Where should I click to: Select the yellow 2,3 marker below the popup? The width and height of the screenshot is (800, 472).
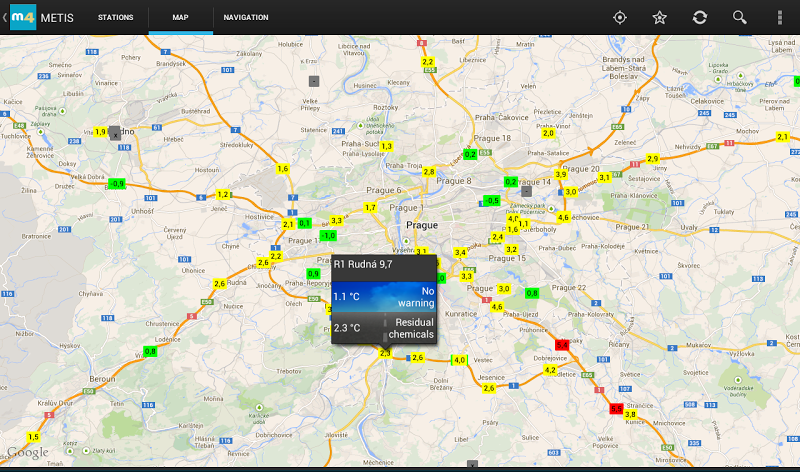385,353
